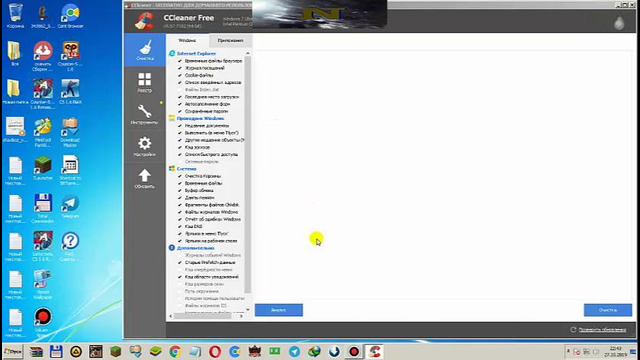
Task: Collapse the Проводник Windows group
Action: [x=200, y=118]
